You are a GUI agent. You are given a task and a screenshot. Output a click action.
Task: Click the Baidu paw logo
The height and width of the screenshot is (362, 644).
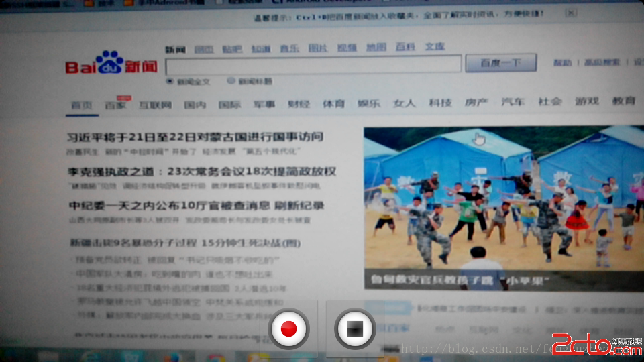(x=109, y=62)
